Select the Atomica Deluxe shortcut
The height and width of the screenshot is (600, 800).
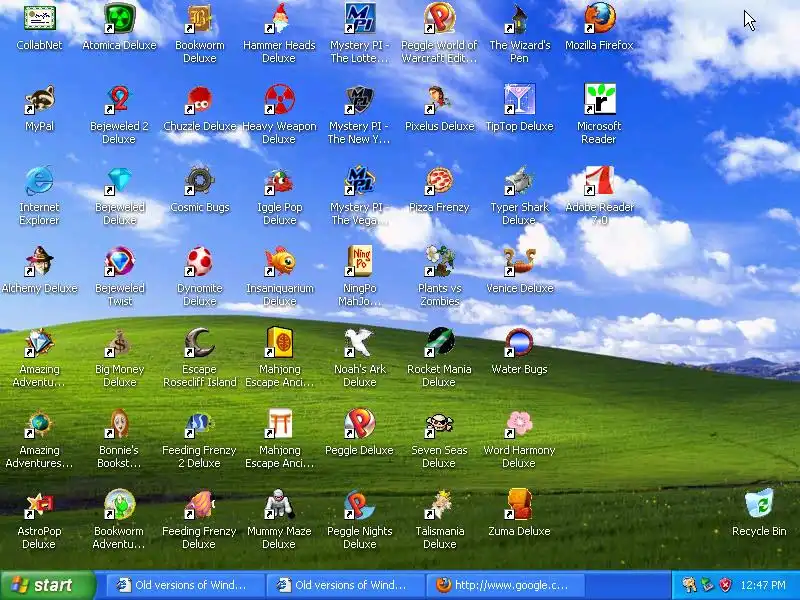[x=119, y=18]
